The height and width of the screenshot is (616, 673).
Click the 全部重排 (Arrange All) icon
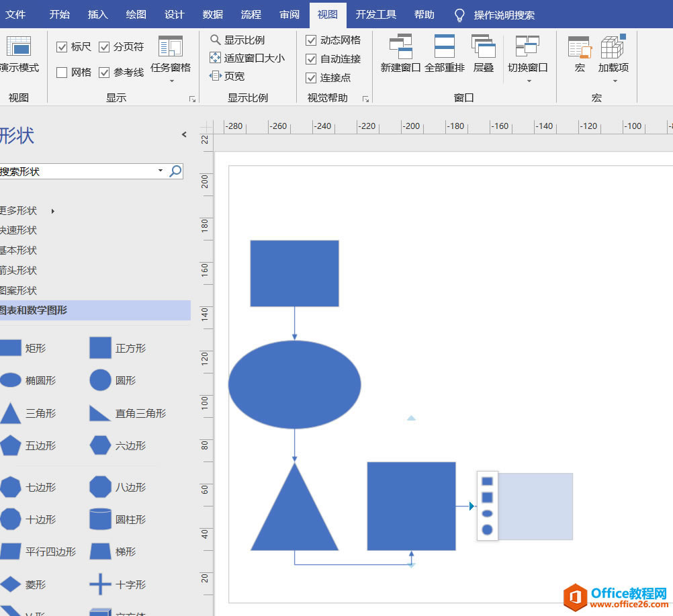[444, 47]
